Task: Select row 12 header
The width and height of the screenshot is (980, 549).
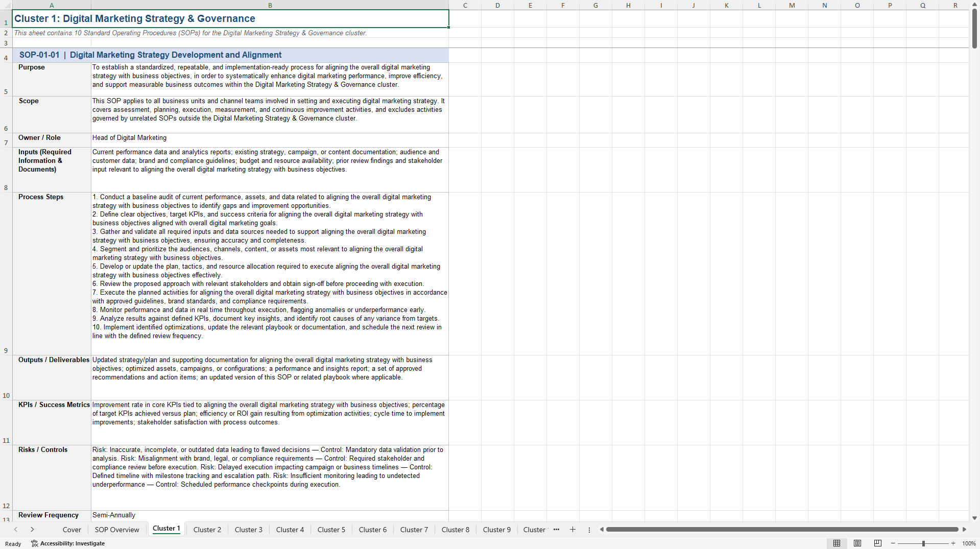Action: point(6,478)
